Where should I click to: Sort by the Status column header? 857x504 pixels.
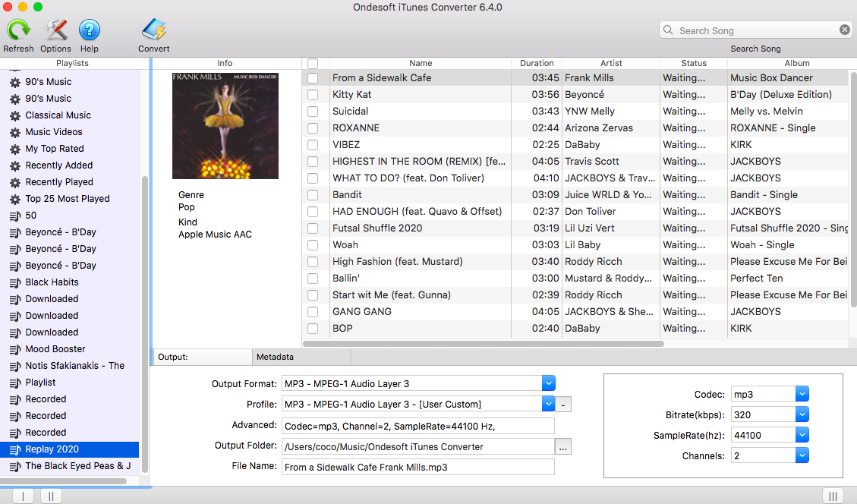click(x=694, y=64)
